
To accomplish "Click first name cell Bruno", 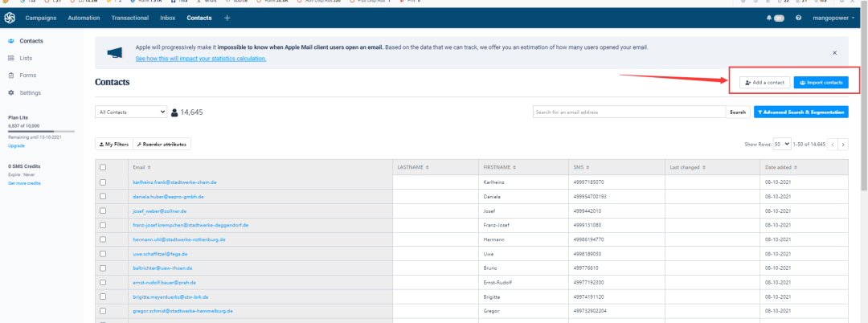I will pyautogui.click(x=490, y=268).
